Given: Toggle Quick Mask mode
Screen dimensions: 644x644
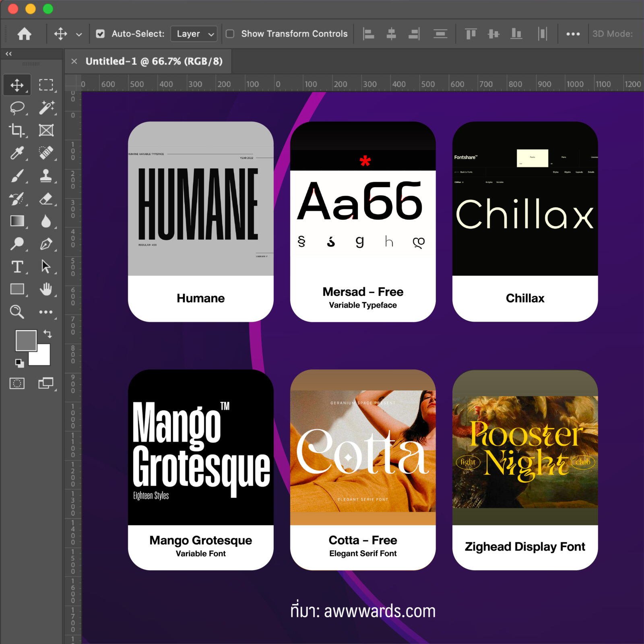Looking at the screenshot, I should pos(17,383).
